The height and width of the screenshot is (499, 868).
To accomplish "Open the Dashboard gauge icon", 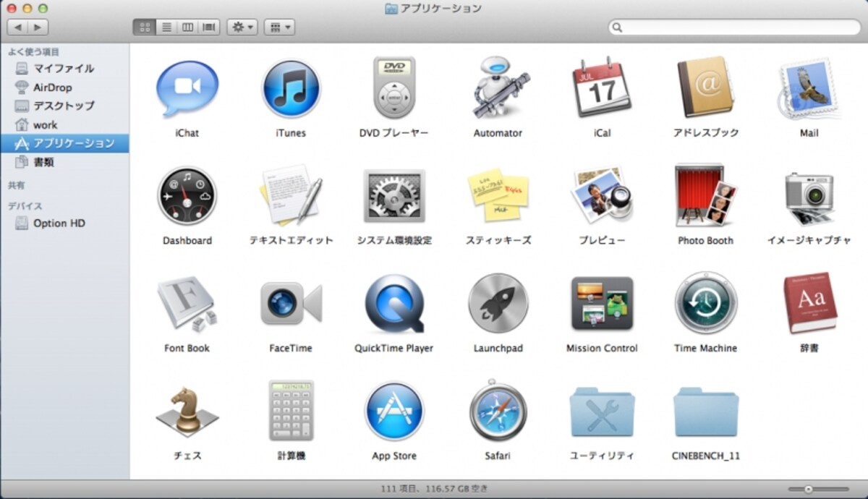I will click(187, 196).
